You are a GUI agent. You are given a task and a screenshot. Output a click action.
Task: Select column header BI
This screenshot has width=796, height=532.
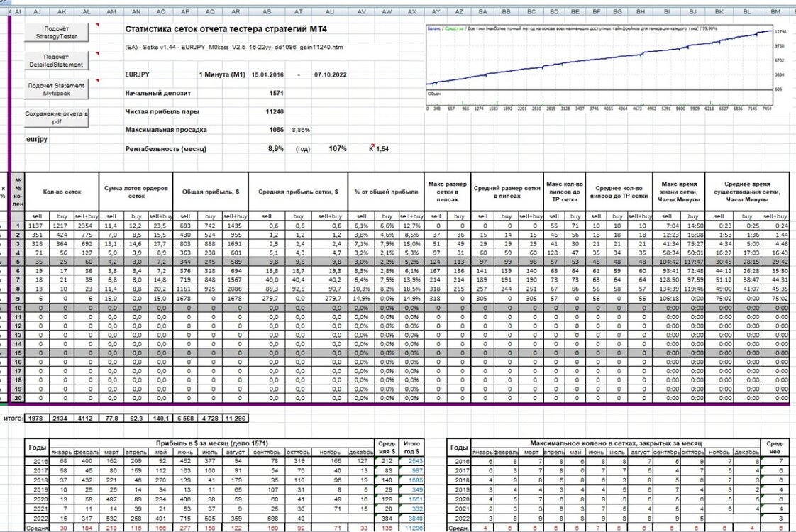[x=667, y=11]
